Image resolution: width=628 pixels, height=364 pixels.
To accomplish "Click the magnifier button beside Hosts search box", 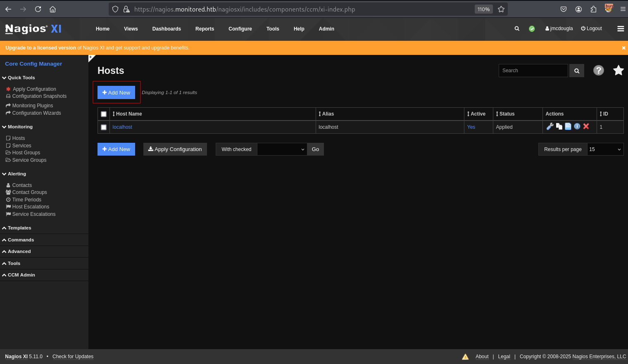I will click(577, 71).
